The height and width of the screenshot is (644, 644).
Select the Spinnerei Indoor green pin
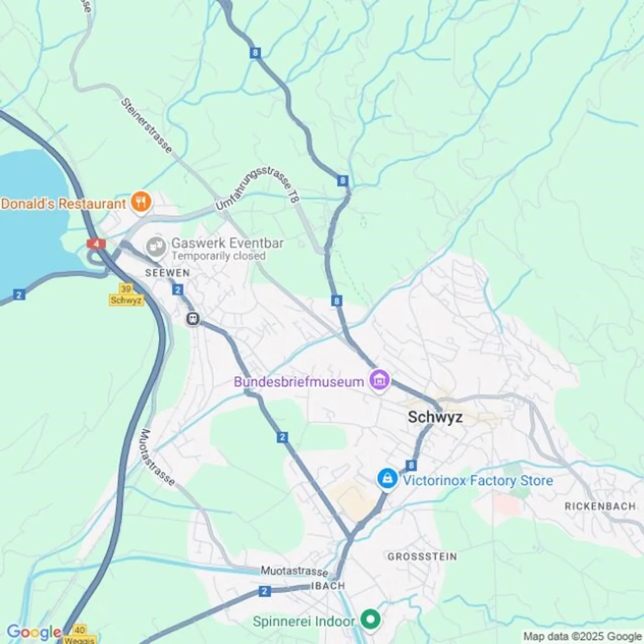point(370,620)
